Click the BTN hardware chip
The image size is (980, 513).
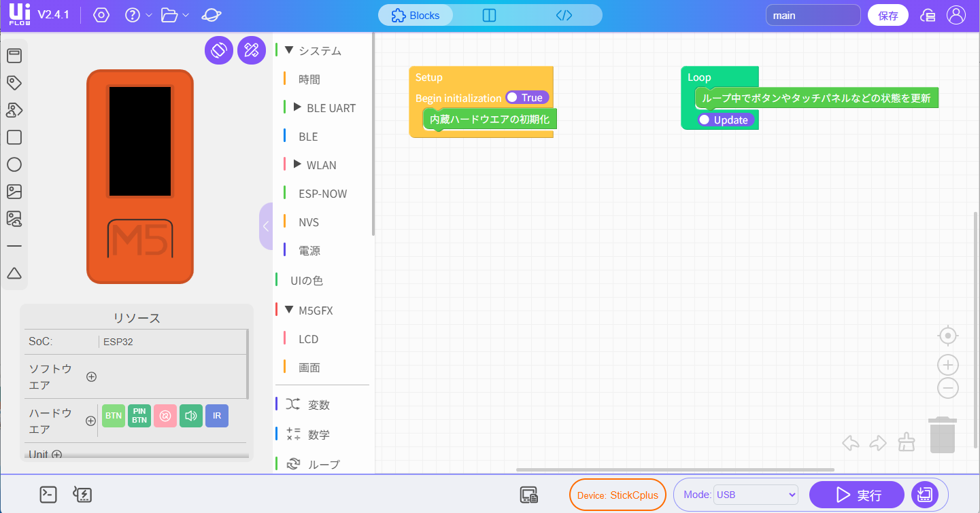coord(114,416)
